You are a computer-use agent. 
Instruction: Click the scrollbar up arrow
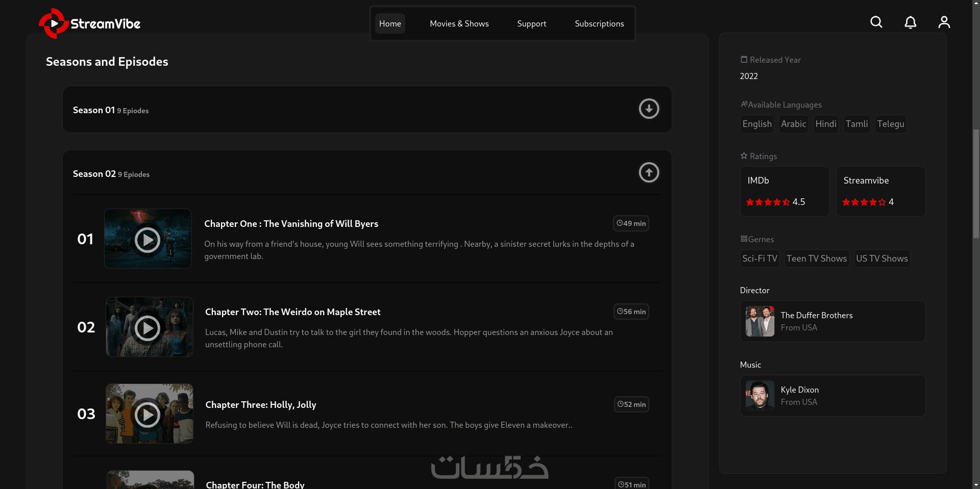(x=976, y=4)
